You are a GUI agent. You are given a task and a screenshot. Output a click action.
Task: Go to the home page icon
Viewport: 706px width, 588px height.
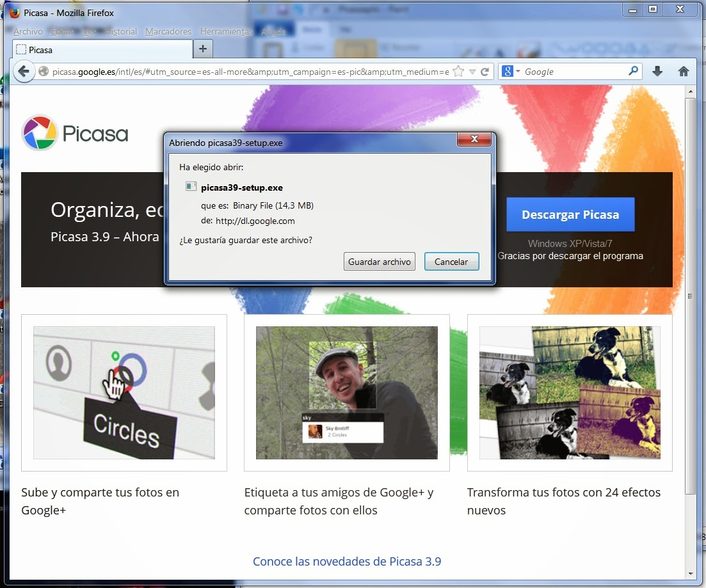point(684,71)
